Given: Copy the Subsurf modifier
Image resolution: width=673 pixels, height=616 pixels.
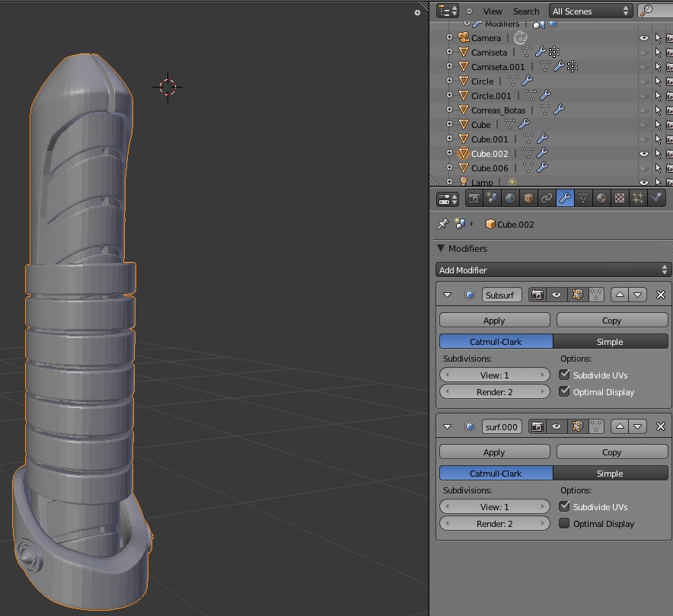Looking at the screenshot, I should pyautogui.click(x=612, y=321).
